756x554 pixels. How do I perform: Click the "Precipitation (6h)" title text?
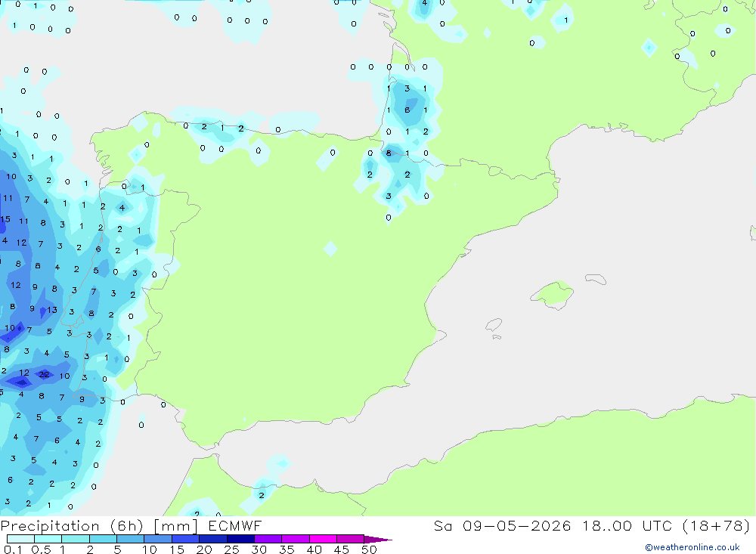tap(72, 526)
